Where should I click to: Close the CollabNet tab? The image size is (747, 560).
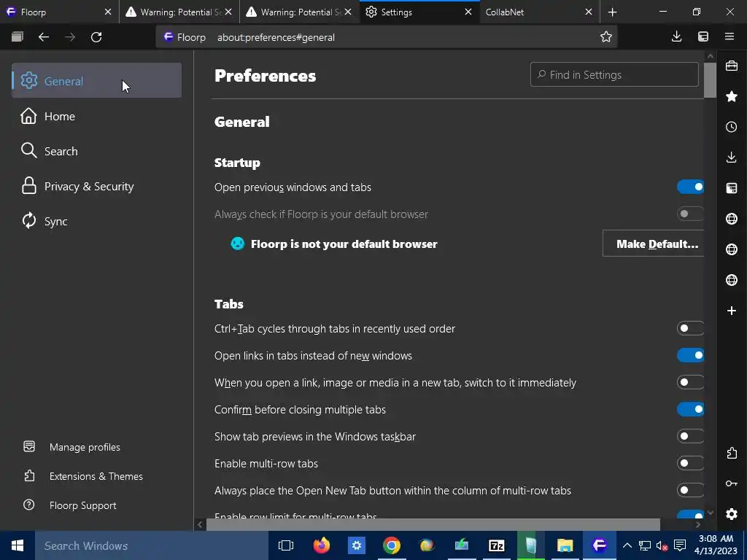(x=589, y=12)
